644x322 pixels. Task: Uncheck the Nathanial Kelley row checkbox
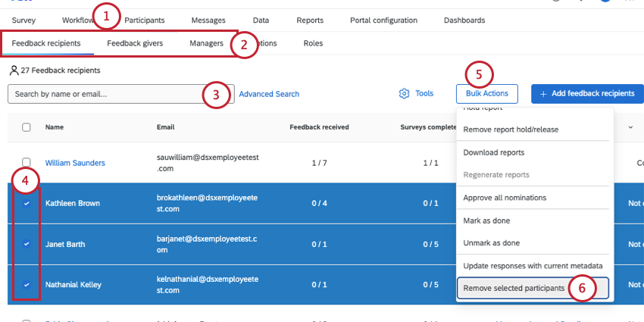point(27,285)
